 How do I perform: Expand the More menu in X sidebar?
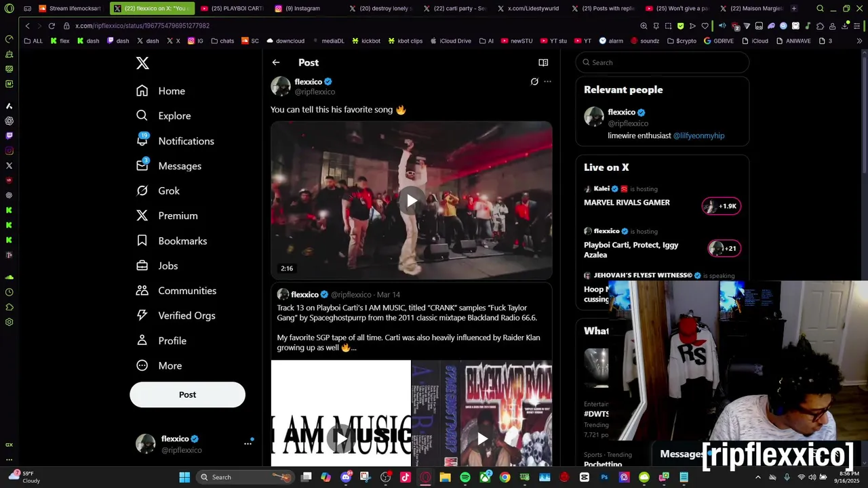tap(159, 366)
